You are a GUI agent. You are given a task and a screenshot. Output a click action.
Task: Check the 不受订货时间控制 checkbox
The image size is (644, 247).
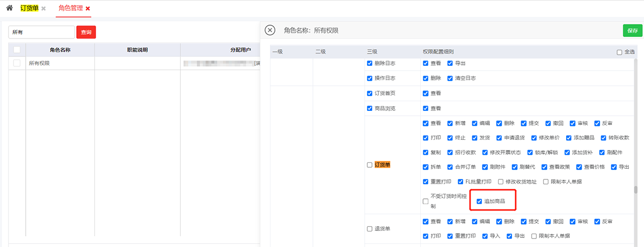click(x=426, y=201)
